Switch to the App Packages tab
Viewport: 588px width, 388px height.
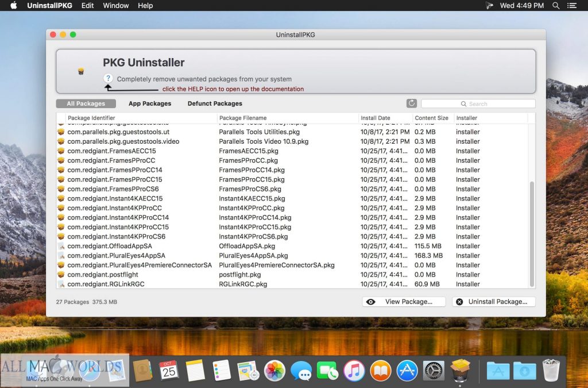[150, 103]
